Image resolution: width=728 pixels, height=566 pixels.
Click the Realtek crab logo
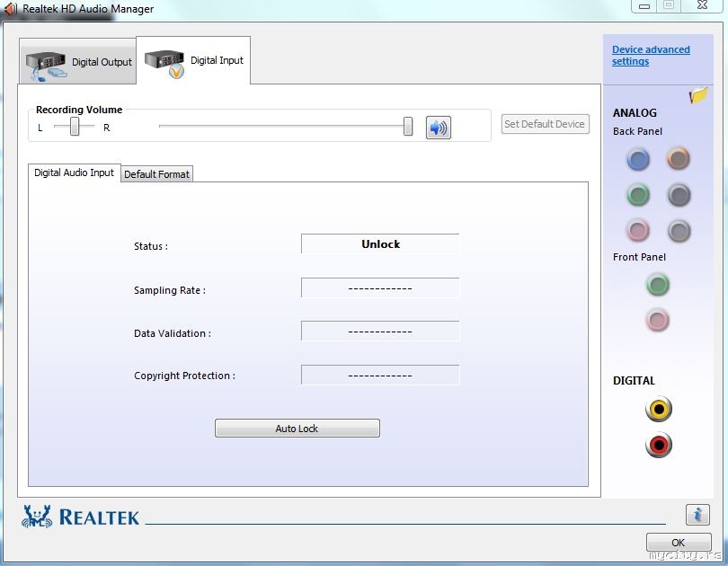click(36, 517)
